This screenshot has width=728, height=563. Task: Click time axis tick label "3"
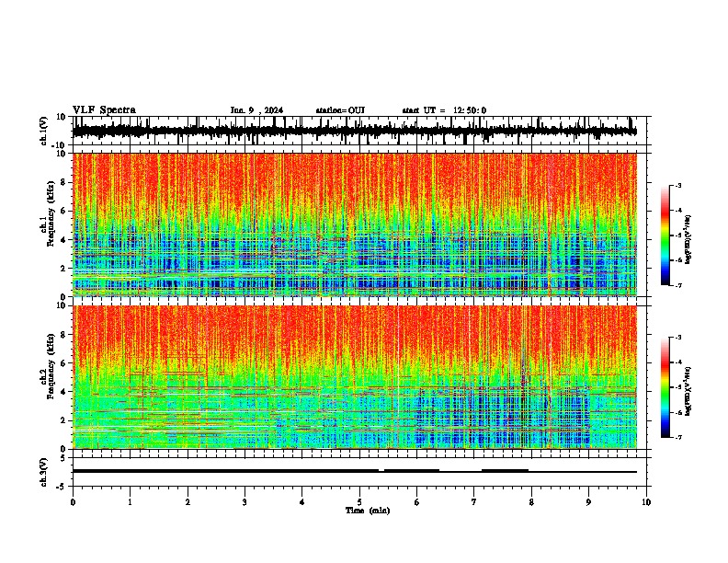pyautogui.click(x=245, y=502)
